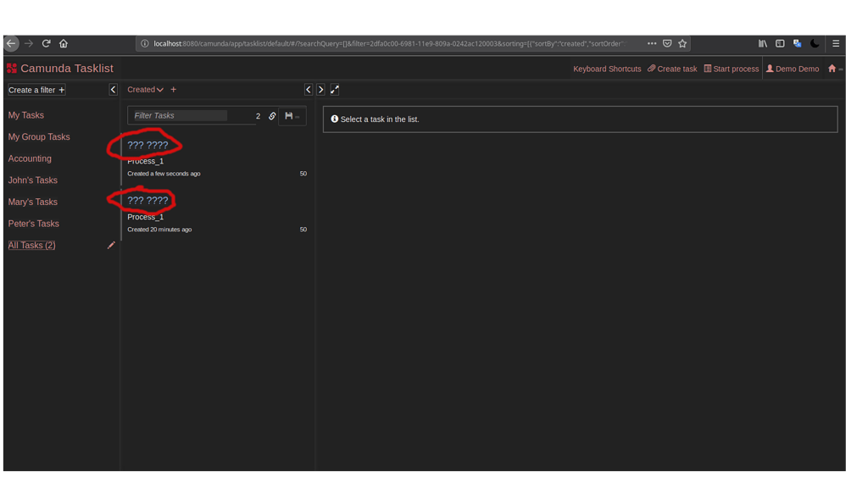868x488 pixels.
Task: Copy filter link using the chain icon
Action: click(x=272, y=116)
